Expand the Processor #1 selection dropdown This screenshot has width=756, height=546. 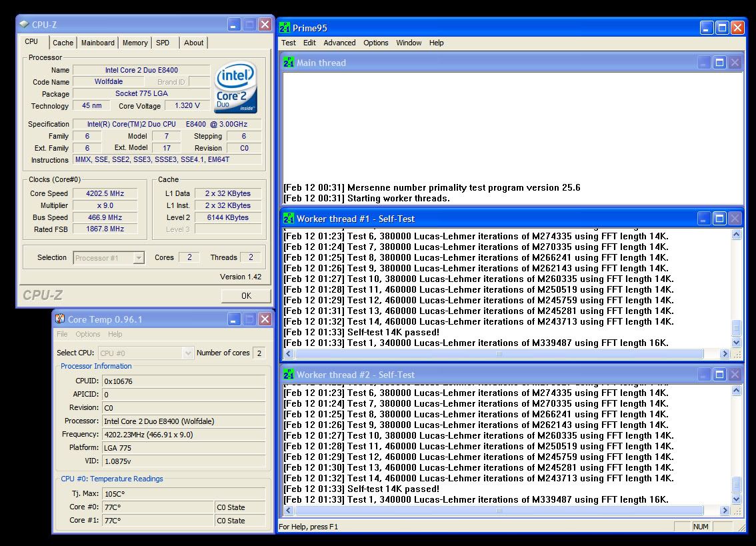(139, 257)
